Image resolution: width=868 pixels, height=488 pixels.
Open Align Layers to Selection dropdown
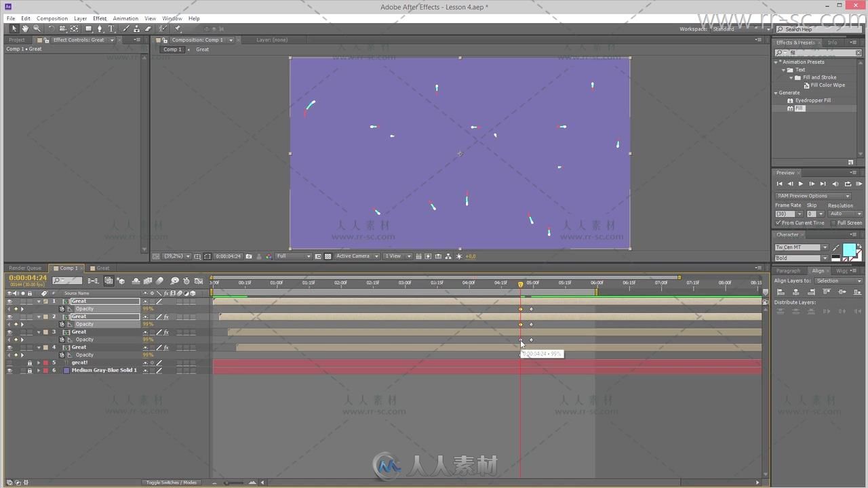tap(838, 281)
